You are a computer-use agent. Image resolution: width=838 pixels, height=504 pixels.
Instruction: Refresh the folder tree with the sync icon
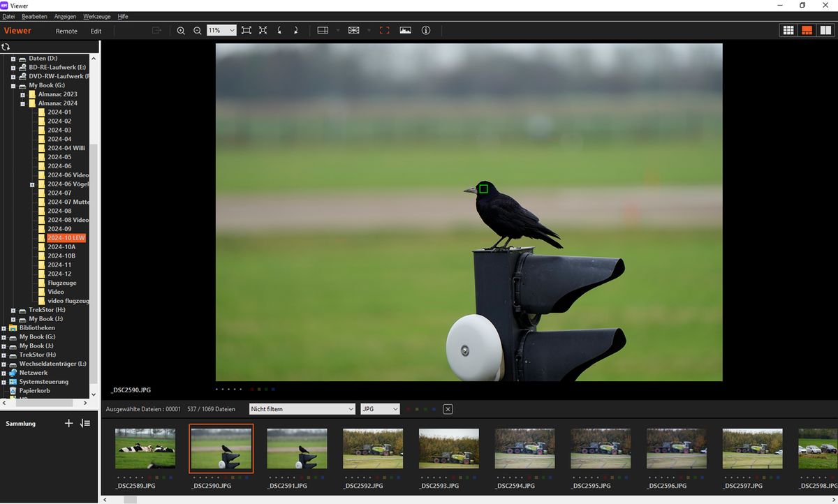[6, 45]
